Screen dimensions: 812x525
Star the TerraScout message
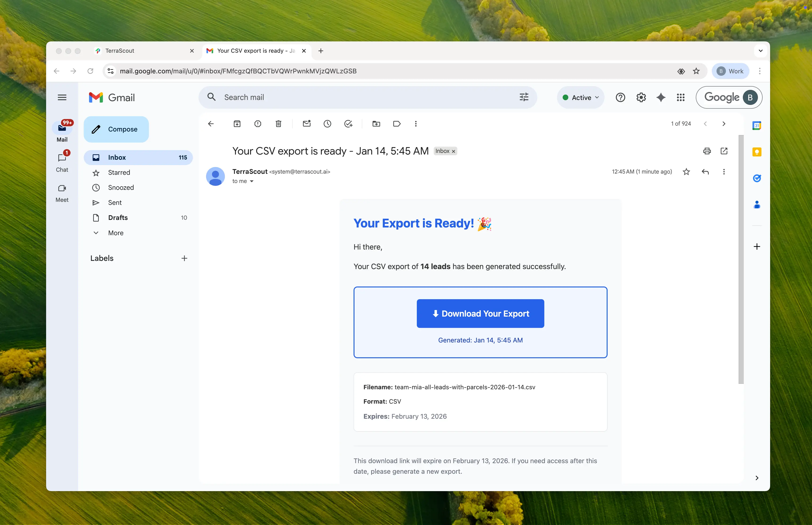point(686,172)
